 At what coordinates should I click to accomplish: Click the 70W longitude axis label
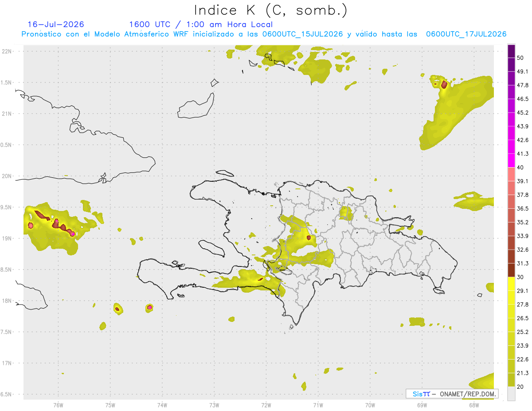pos(370,405)
